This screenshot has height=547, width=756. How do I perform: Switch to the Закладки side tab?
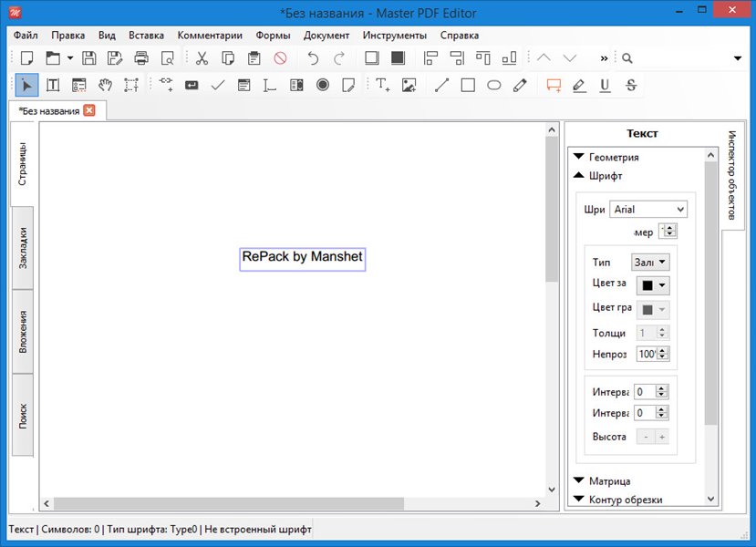[23, 248]
